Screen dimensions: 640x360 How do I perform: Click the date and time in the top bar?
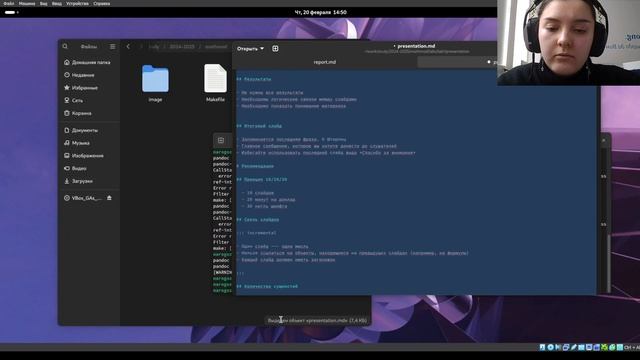(320, 12)
